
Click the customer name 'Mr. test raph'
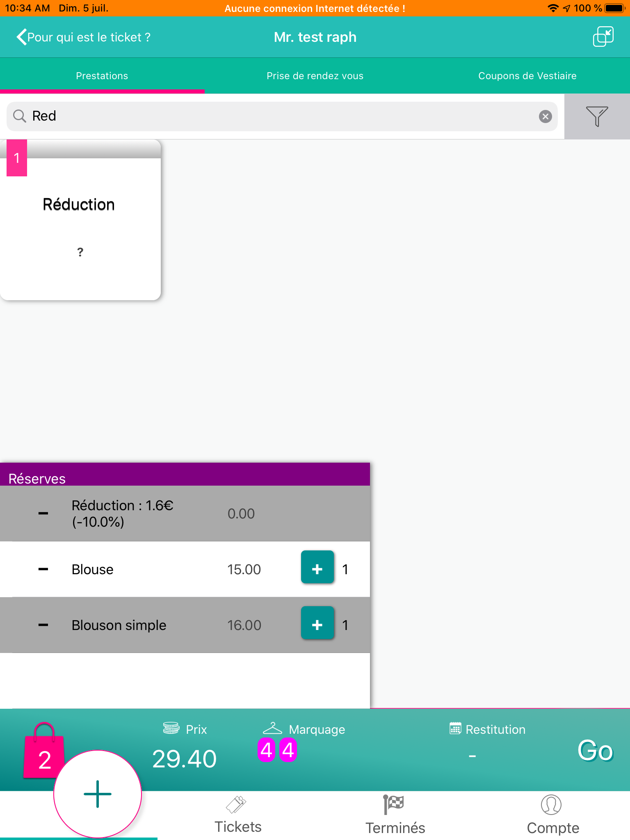point(315,37)
